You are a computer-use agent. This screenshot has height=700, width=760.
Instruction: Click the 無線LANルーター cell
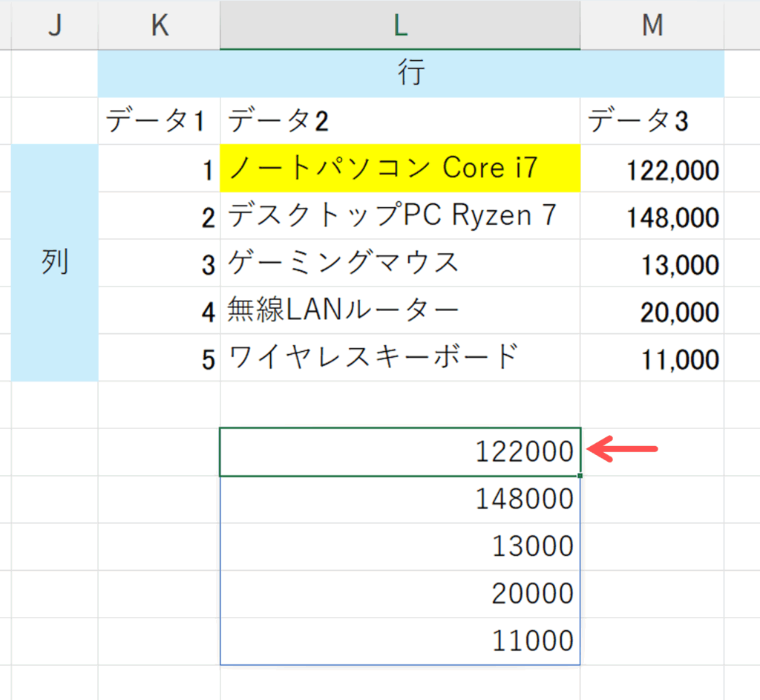[400, 311]
